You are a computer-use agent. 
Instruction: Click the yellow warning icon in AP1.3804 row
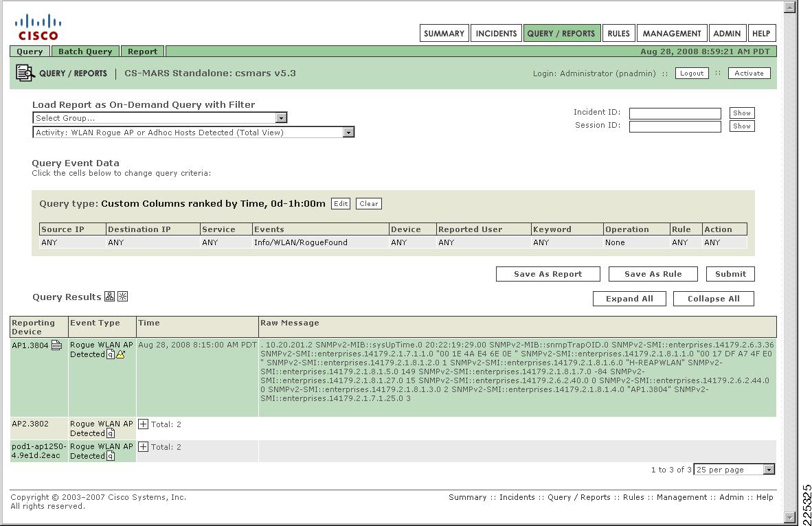[x=120, y=354]
